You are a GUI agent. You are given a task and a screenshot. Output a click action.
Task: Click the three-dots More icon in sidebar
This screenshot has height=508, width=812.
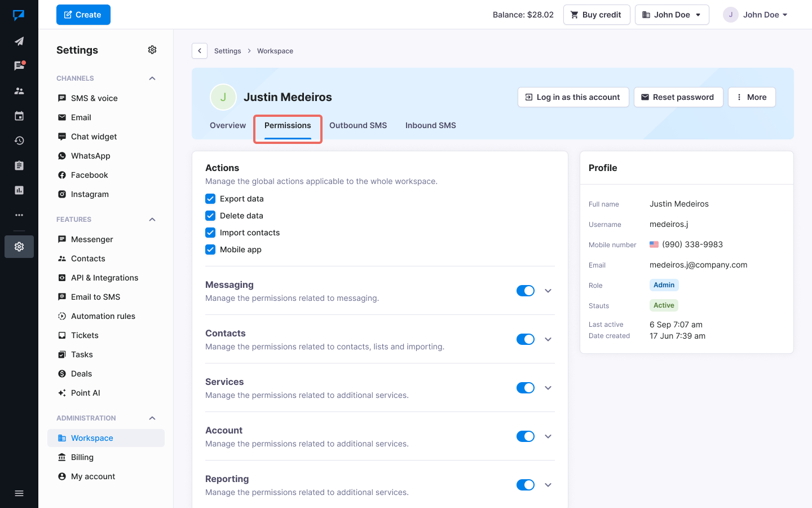(x=19, y=214)
